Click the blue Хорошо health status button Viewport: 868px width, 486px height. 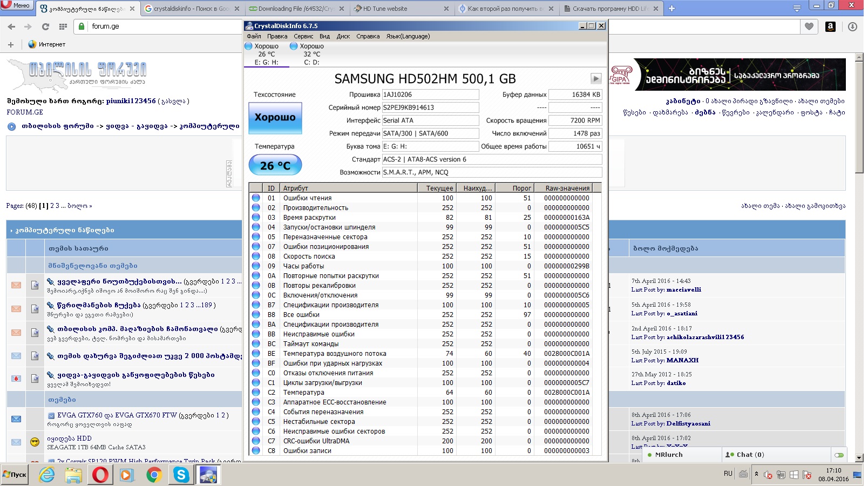click(x=275, y=118)
